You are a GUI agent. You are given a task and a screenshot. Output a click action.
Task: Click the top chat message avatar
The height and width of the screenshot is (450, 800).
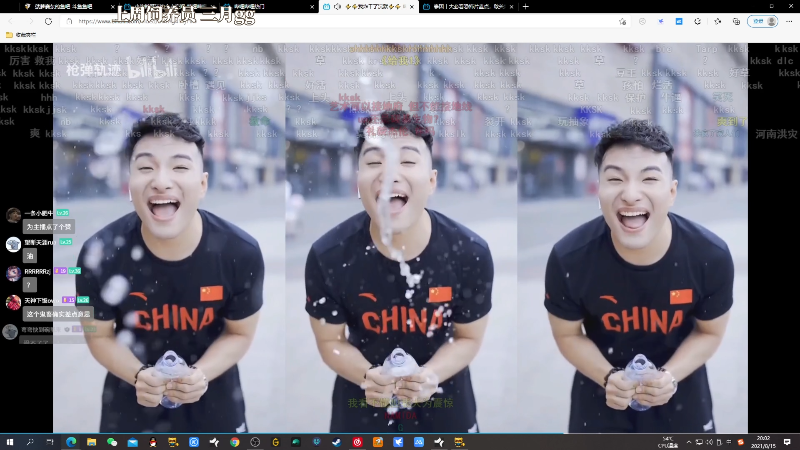click(13, 215)
